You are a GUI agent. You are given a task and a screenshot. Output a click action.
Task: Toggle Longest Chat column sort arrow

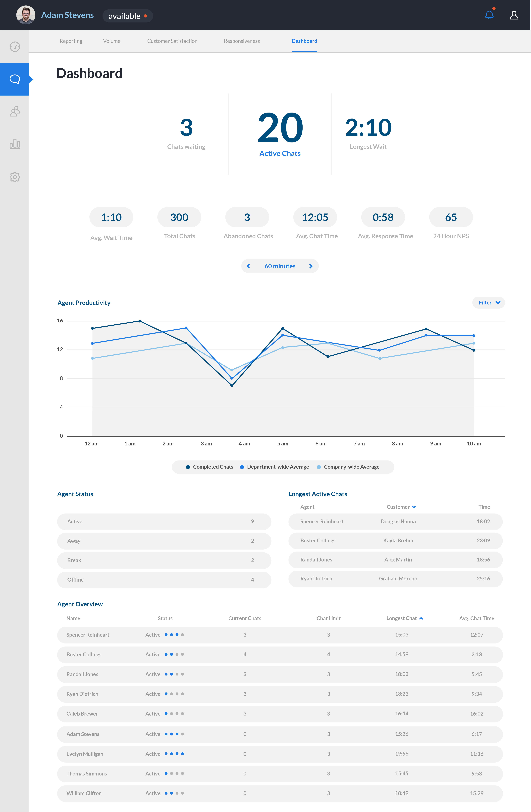(x=421, y=618)
